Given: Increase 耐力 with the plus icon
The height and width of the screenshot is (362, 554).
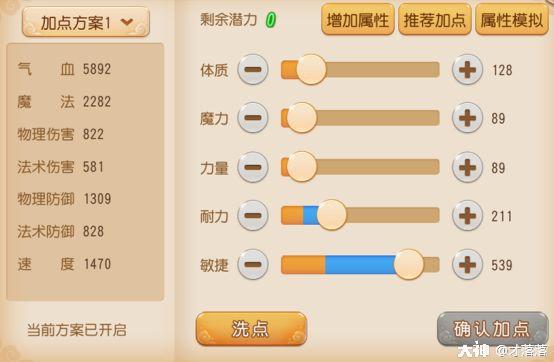Looking at the screenshot, I should (x=467, y=215).
